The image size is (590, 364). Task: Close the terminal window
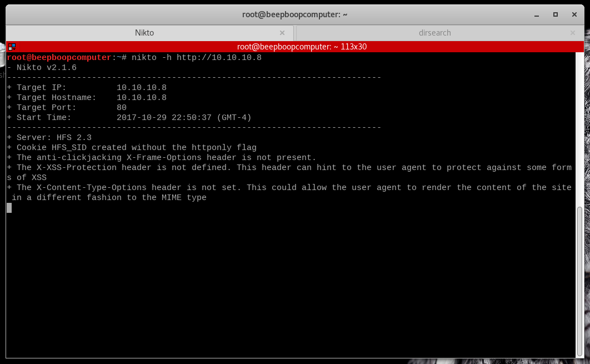click(574, 14)
